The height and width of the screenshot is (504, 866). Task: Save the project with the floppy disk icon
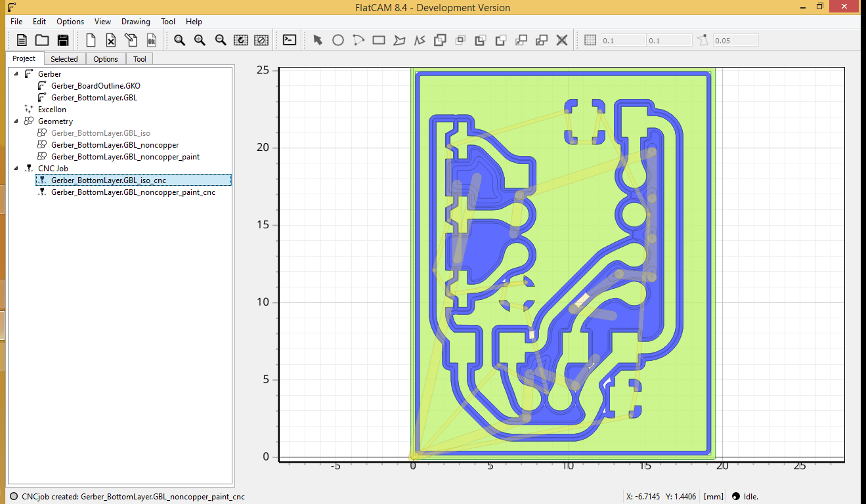pyautogui.click(x=63, y=40)
